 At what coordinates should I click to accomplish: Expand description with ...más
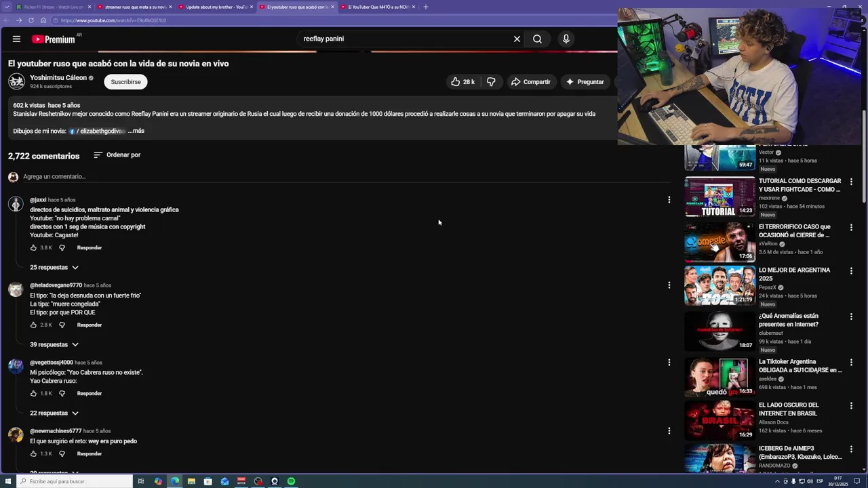[136, 131]
